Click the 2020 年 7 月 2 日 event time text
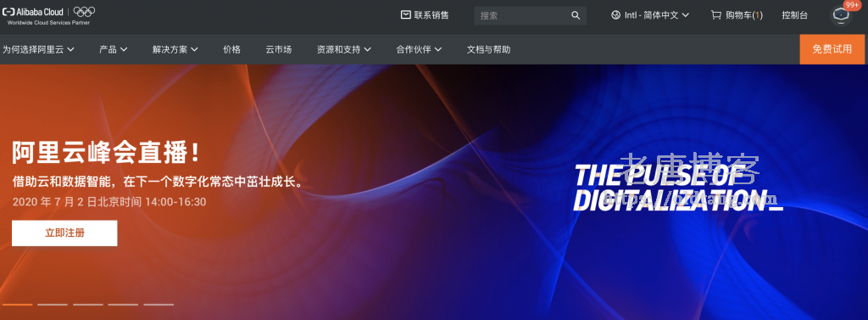 (x=109, y=202)
